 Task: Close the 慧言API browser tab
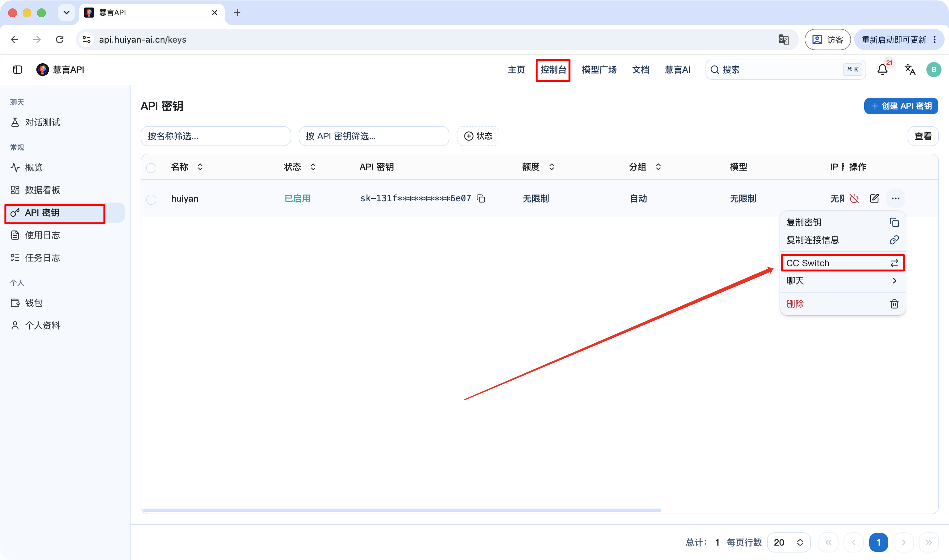pyautogui.click(x=214, y=13)
